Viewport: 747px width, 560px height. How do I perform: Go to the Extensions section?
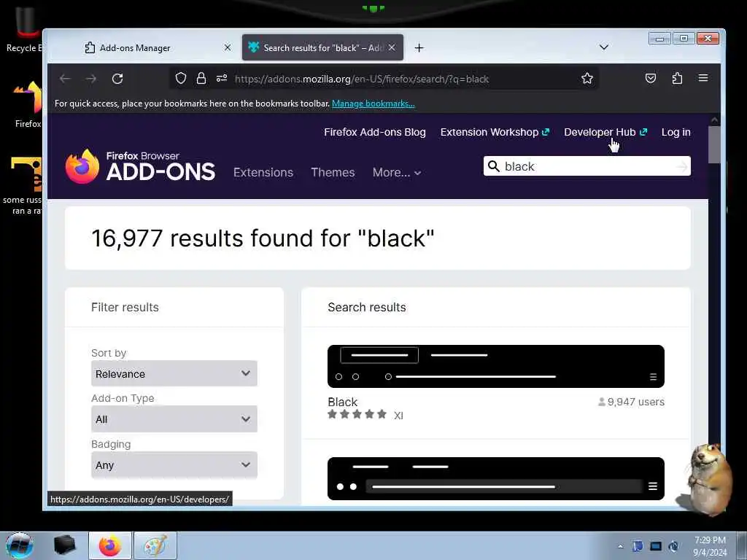point(263,172)
